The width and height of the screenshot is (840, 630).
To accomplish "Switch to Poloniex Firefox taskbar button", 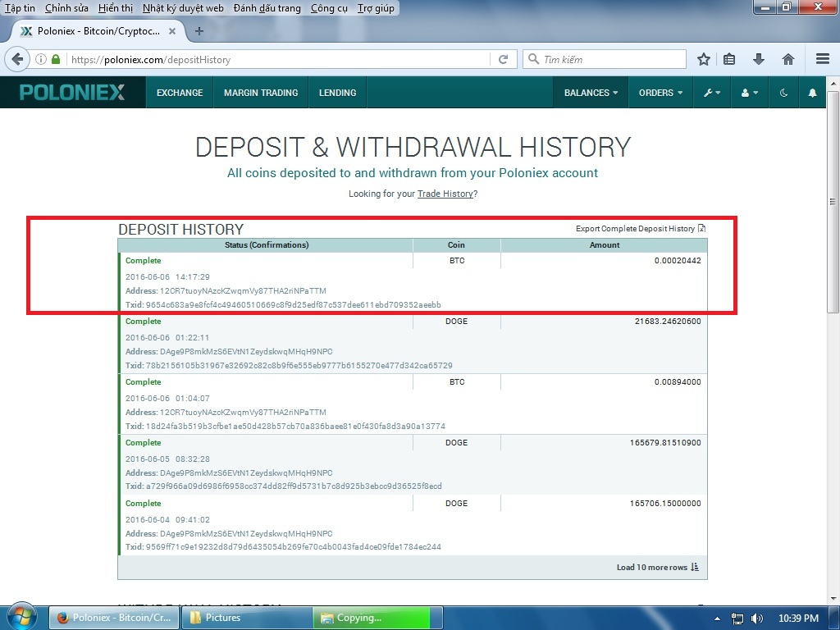I will click(x=114, y=618).
